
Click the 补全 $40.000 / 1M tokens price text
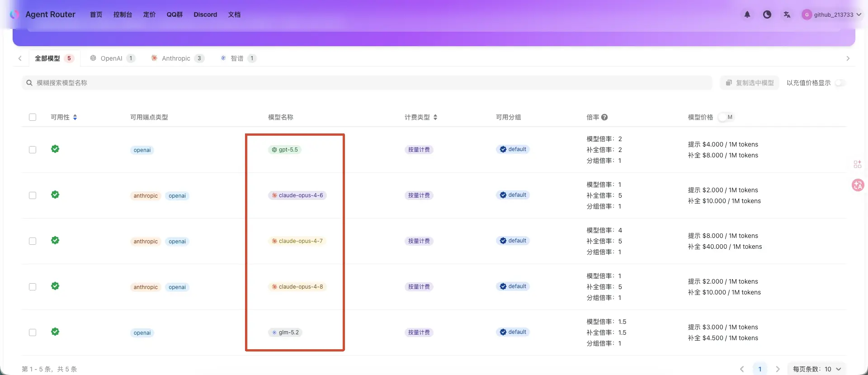[x=725, y=247]
